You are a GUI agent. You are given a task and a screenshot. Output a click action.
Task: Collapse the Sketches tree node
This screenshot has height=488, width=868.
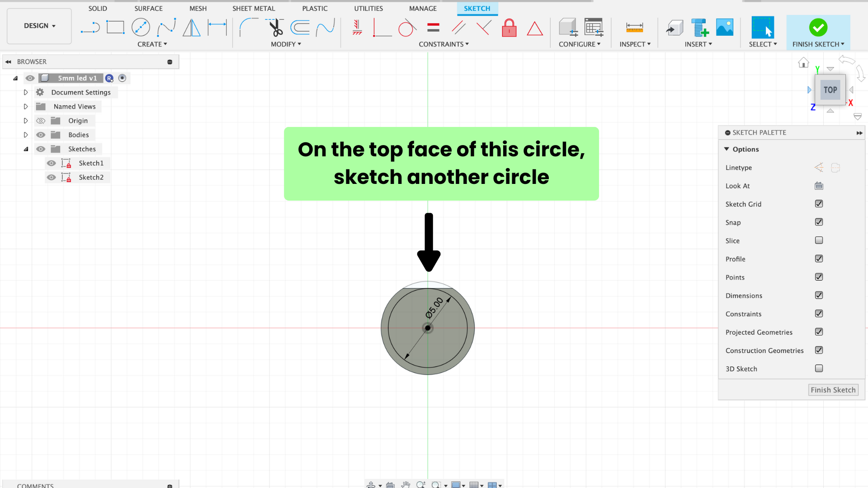26,149
